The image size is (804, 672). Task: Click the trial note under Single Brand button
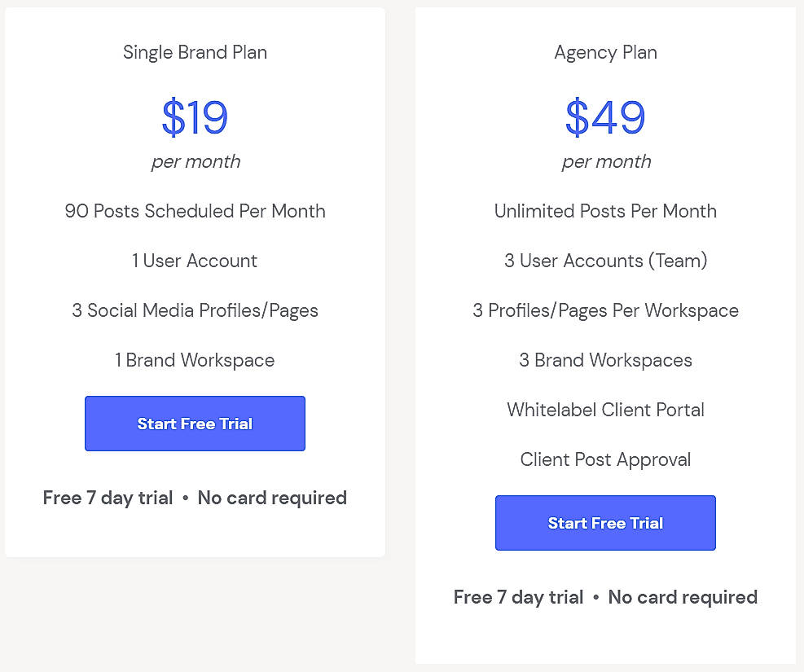(195, 498)
